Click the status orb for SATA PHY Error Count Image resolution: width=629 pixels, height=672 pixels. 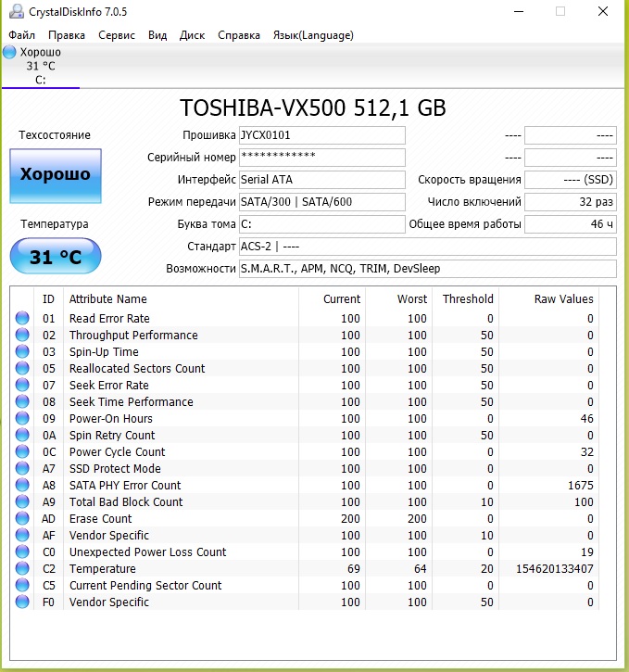click(22, 485)
